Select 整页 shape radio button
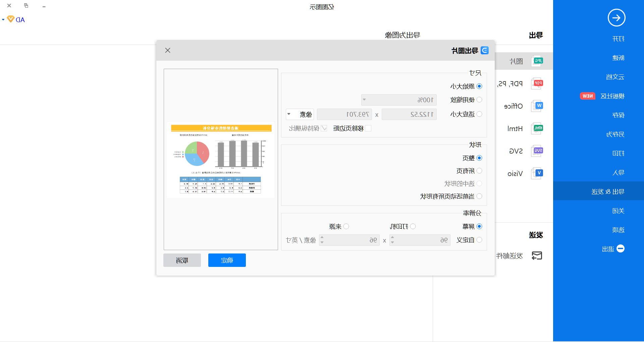This screenshot has width=644, height=342. coord(479,158)
